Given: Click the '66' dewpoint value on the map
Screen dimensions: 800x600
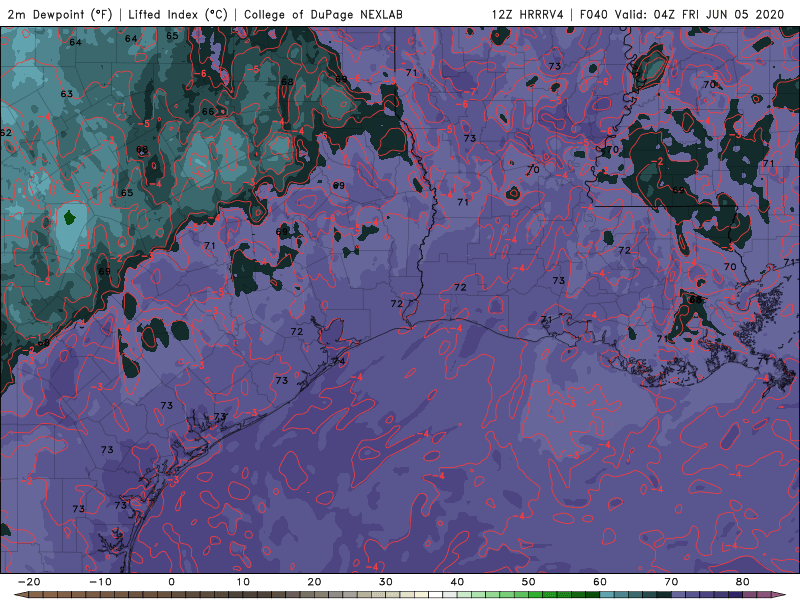Looking at the screenshot, I should point(208,112).
